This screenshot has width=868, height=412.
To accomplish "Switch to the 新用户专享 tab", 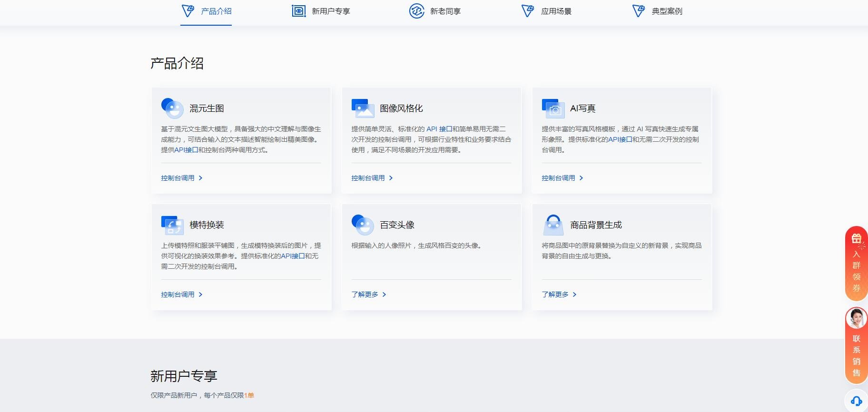I will (x=321, y=11).
